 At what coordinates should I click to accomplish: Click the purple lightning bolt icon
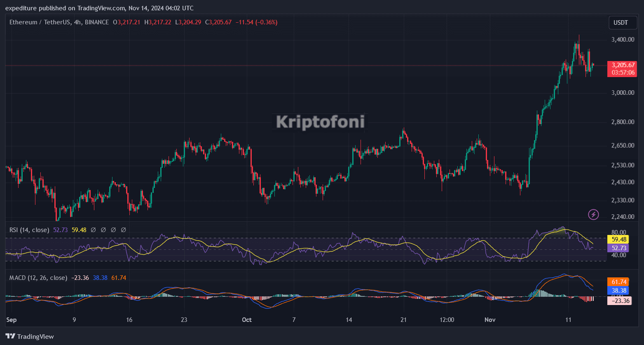coord(593,214)
